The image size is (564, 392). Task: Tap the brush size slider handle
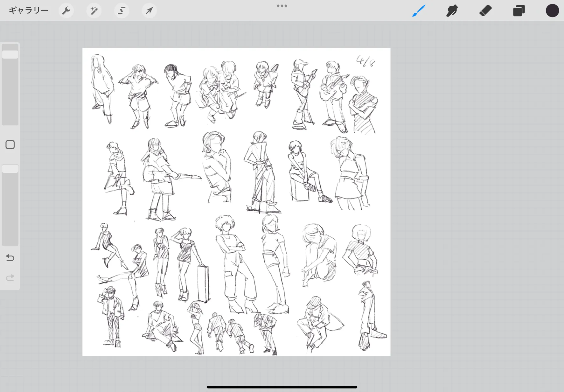click(x=10, y=54)
